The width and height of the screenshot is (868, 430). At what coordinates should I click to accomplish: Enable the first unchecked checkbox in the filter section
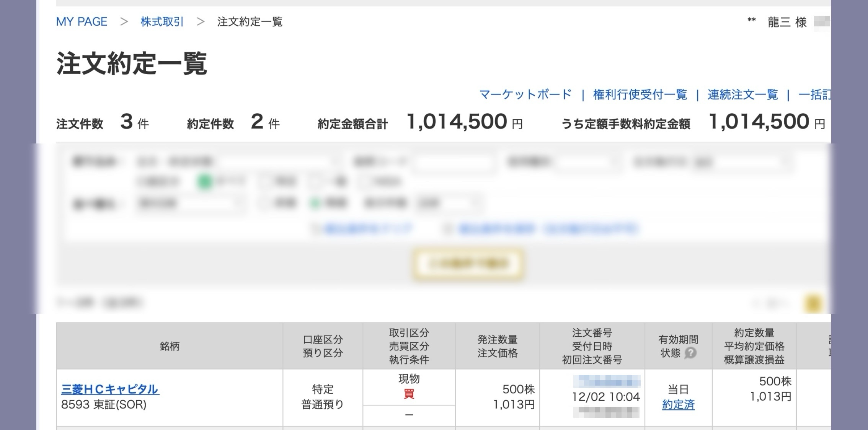click(x=263, y=181)
